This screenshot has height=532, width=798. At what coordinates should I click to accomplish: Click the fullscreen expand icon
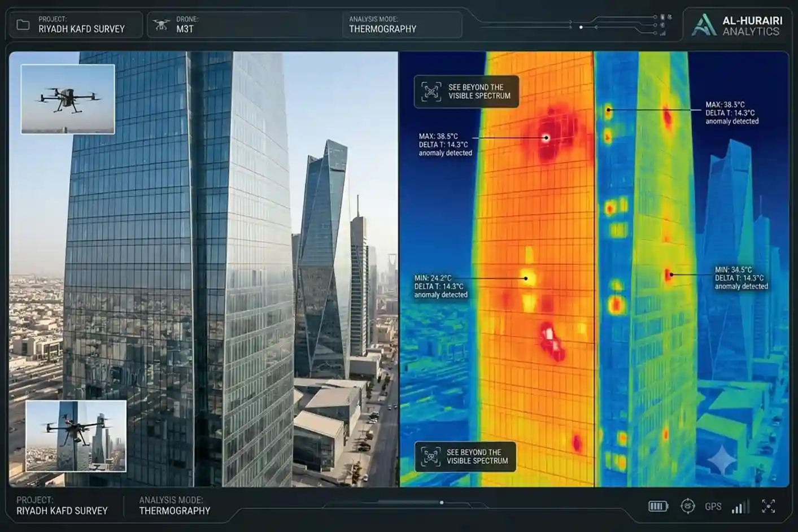tap(768, 506)
